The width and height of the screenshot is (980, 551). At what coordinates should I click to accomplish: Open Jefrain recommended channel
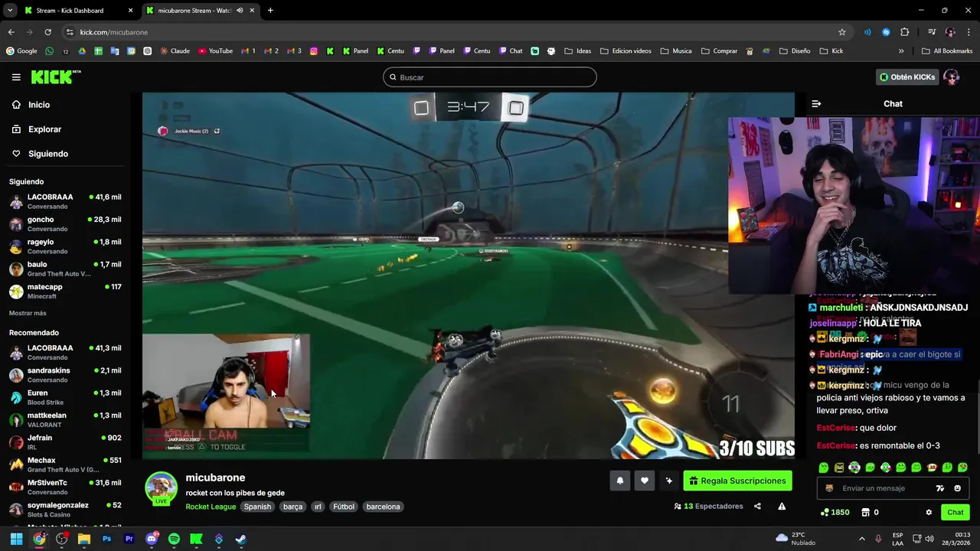coord(67,442)
